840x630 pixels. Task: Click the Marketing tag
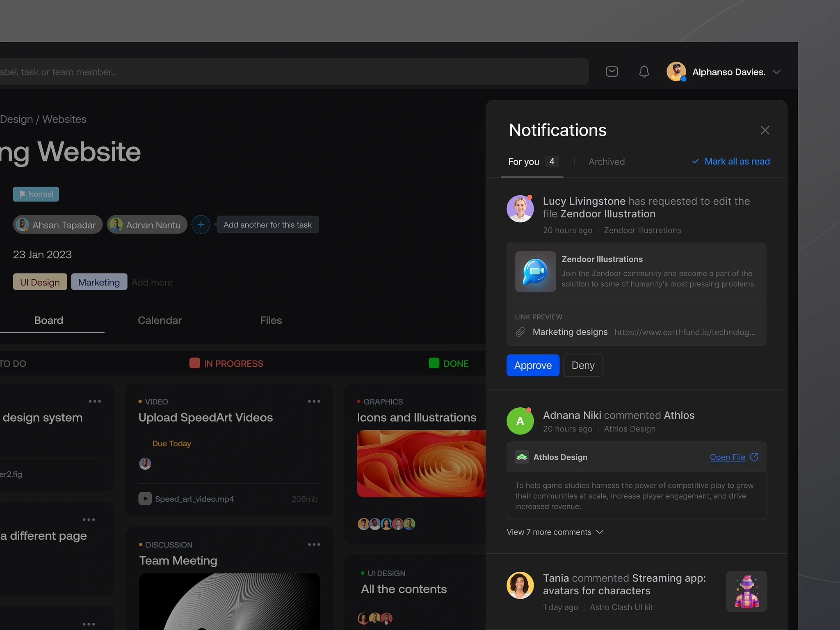coord(99,282)
